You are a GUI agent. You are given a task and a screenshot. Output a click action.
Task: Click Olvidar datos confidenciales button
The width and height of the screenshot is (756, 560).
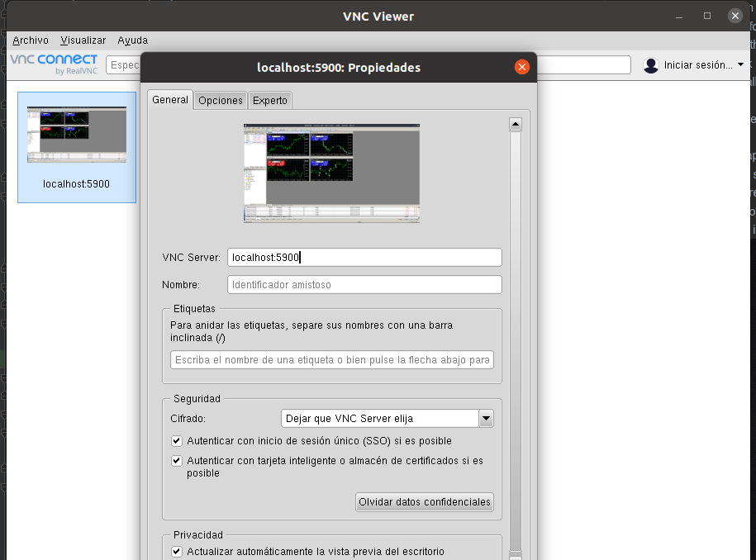[425, 502]
